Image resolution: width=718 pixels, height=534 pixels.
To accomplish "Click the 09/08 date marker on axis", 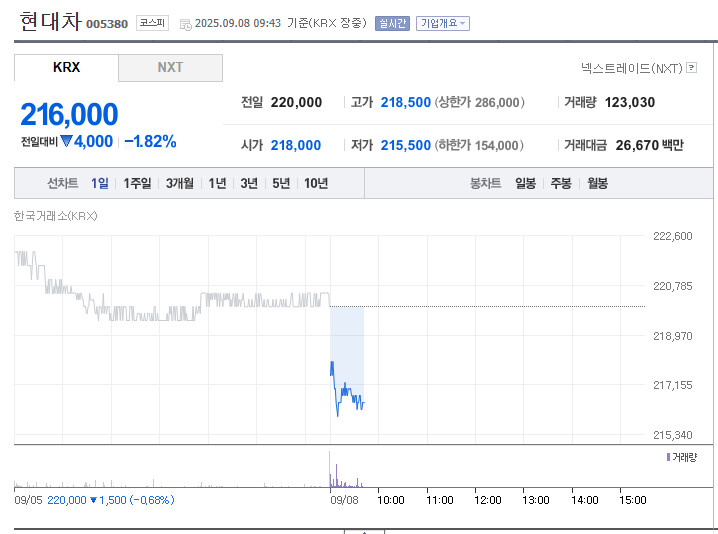I will click(344, 500).
